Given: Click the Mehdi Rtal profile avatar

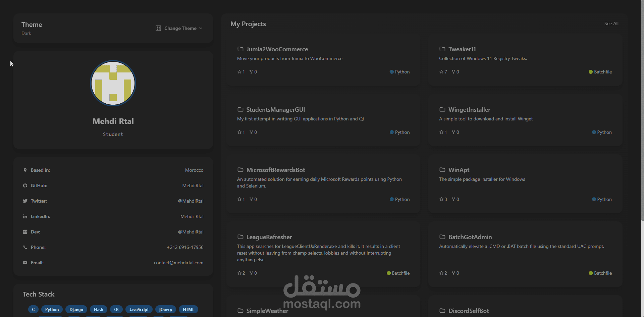Looking at the screenshot, I should tap(113, 83).
